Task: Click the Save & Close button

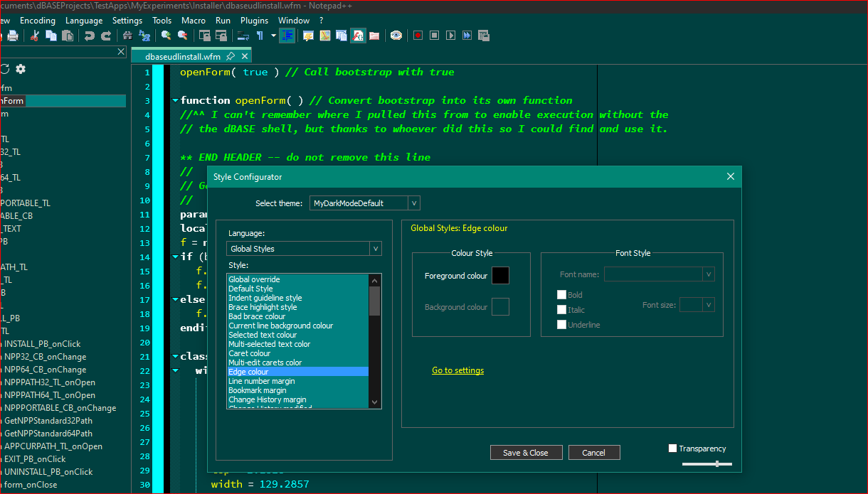Action: tap(526, 453)
